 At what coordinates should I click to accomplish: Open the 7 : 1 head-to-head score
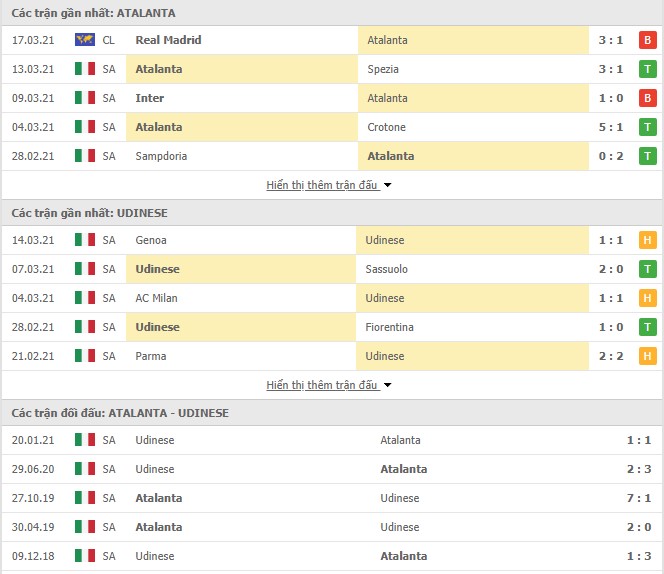click(639, 498)
